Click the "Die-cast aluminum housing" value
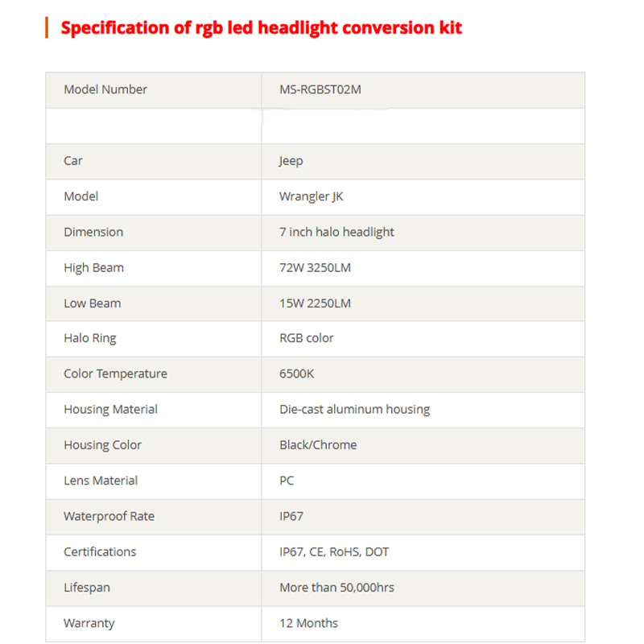This screenshot has height=644, width=644. pos(354,409)
